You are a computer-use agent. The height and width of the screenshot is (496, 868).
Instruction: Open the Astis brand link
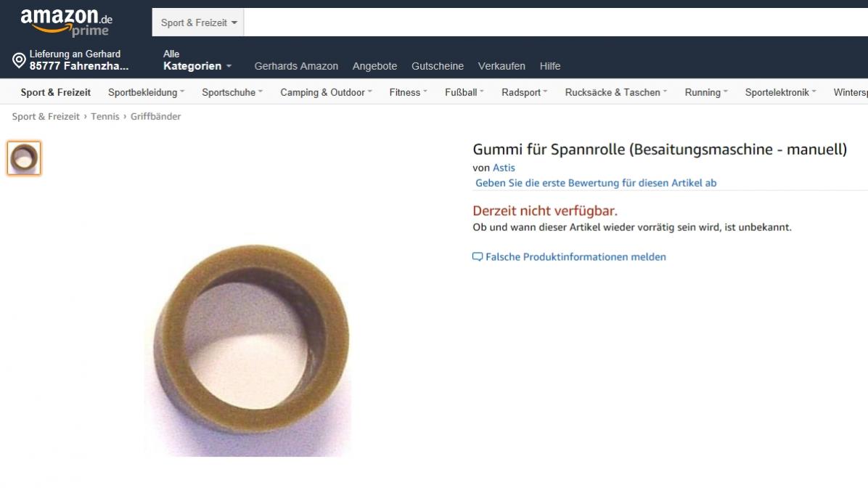(x=504, y=167)
